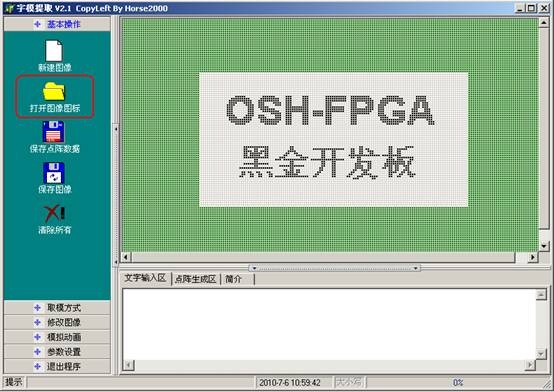Screen dimensions: 554x392
Task: Maximize the 字模提取 window
Action: point(531,8)
